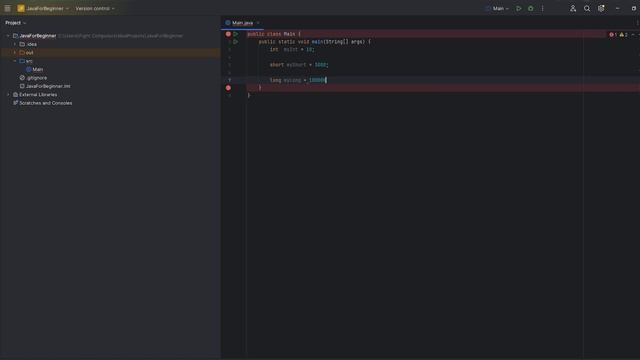Viewport: 640px width, 360px height.
Task: Open the JavaForBeginner project dropdown
Action: tap(43, 8)
